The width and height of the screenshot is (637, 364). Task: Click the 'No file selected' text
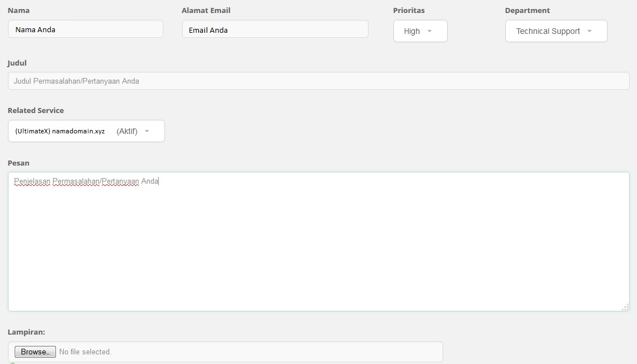(85, 352)
